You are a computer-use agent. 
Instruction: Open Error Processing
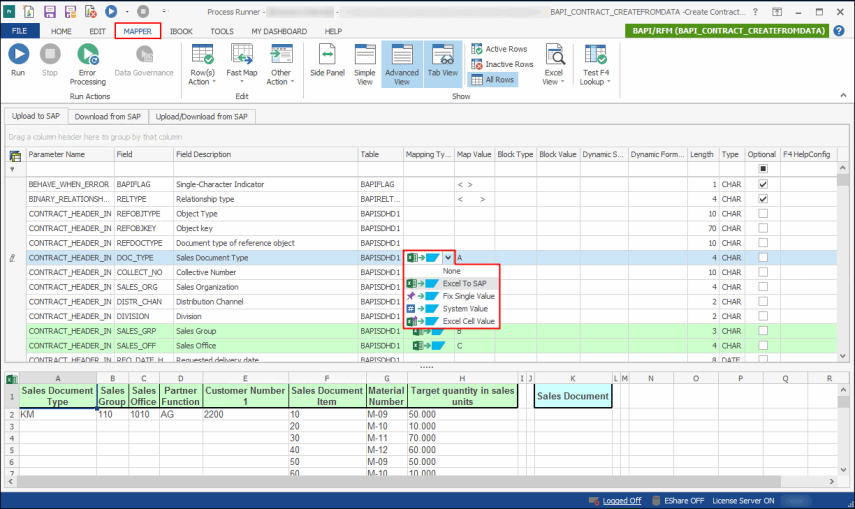87,64
